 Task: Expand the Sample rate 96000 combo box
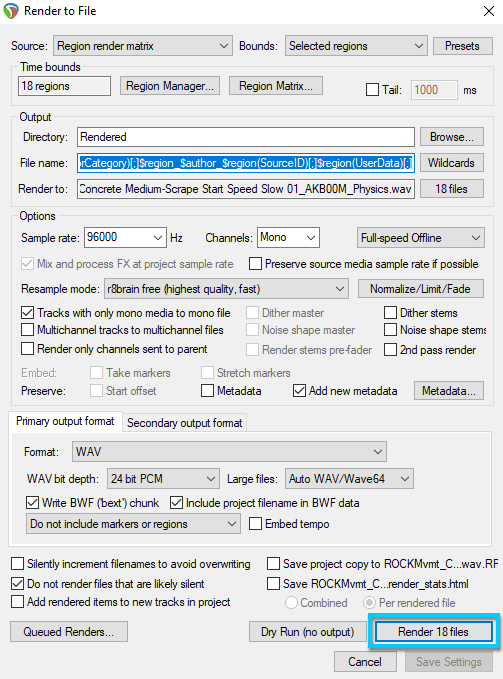tap(125, 237)
